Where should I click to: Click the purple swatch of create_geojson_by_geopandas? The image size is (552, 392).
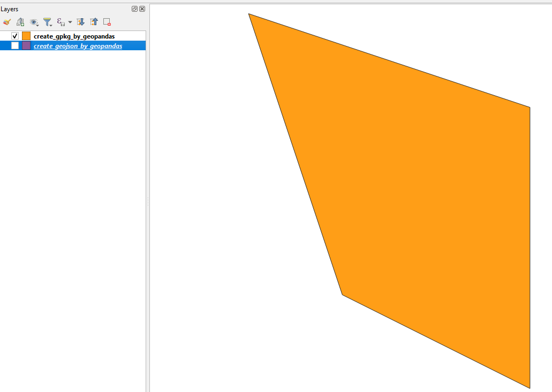coord(26,45)
